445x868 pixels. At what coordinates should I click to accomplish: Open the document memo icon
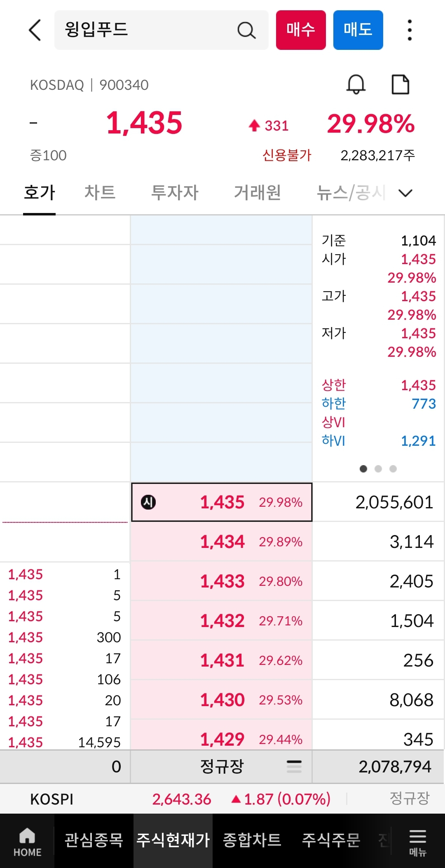(x=400, y=84)
